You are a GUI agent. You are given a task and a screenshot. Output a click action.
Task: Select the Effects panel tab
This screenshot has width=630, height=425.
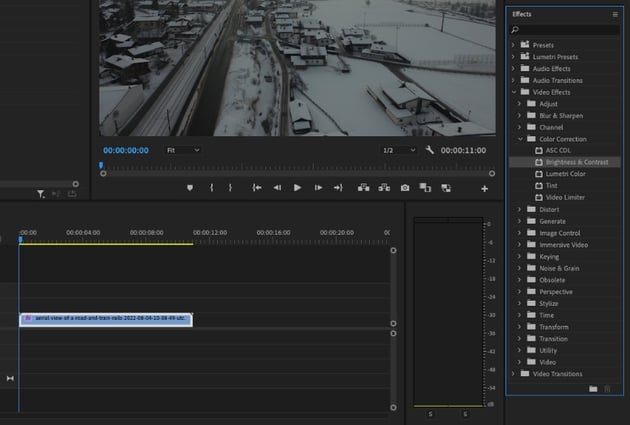522,14
